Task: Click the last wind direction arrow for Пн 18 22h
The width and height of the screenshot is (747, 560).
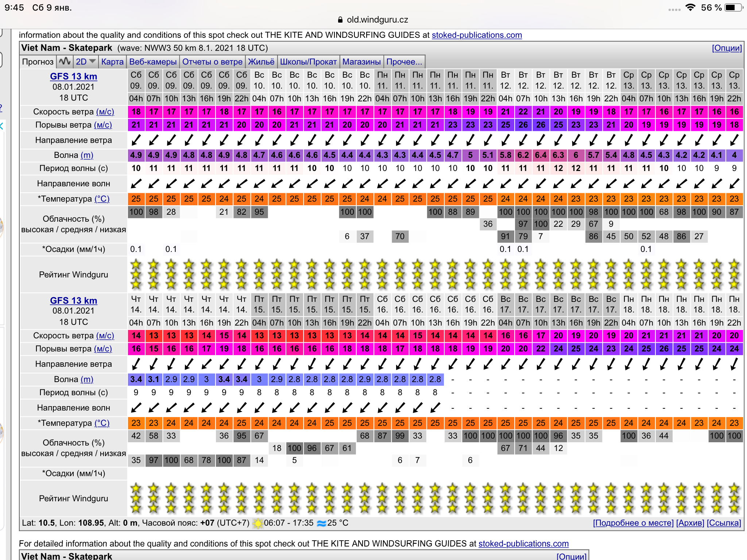Action: click(734, 364)
